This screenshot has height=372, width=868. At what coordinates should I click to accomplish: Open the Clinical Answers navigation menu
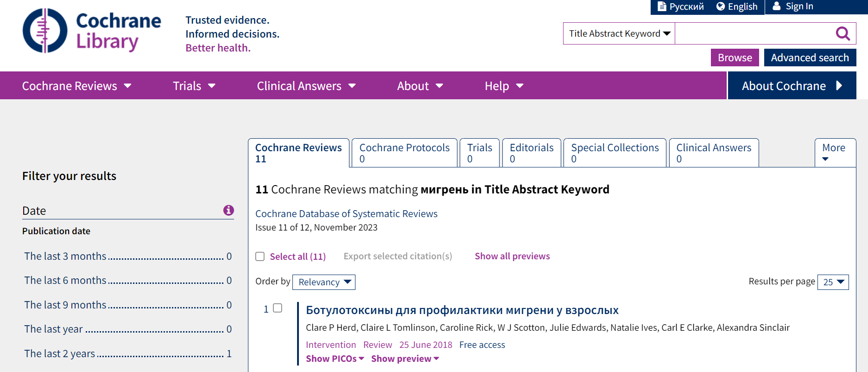[306, 86]
